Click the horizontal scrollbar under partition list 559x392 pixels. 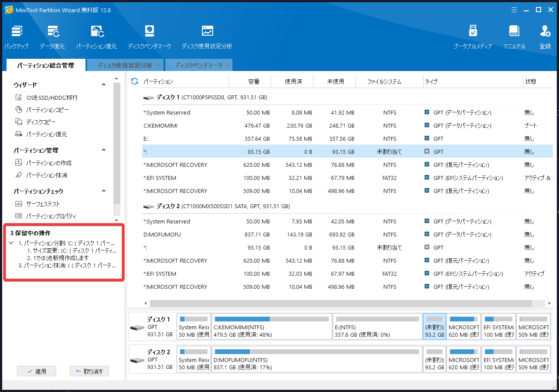[340, 303]
